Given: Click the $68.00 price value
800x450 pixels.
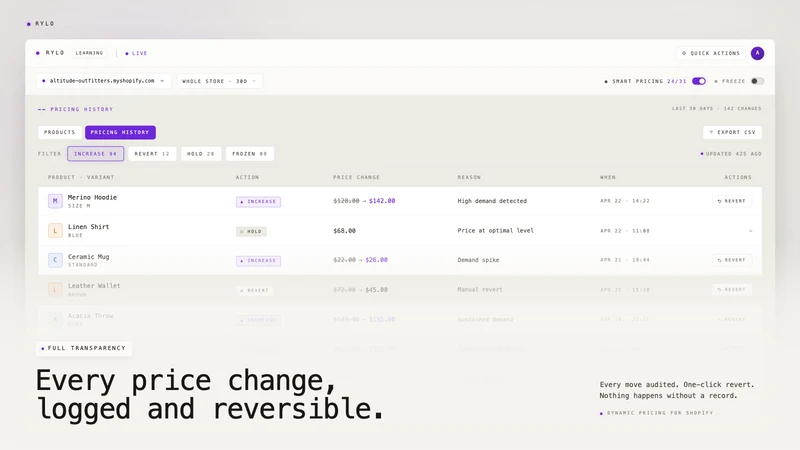Looking at the screenshot, I should tap(344, 231).
